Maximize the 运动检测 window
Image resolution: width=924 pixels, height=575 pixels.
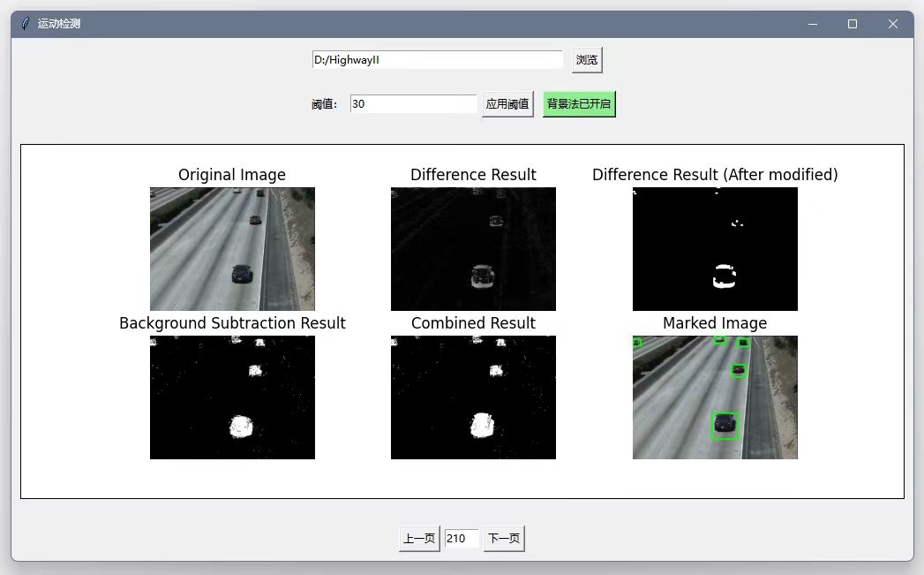coord(853,24)
